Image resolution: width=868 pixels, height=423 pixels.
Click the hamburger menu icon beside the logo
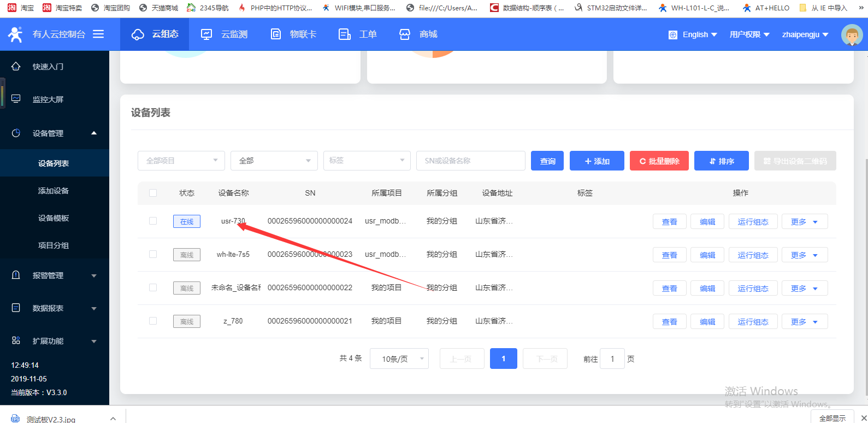point(98,34)
